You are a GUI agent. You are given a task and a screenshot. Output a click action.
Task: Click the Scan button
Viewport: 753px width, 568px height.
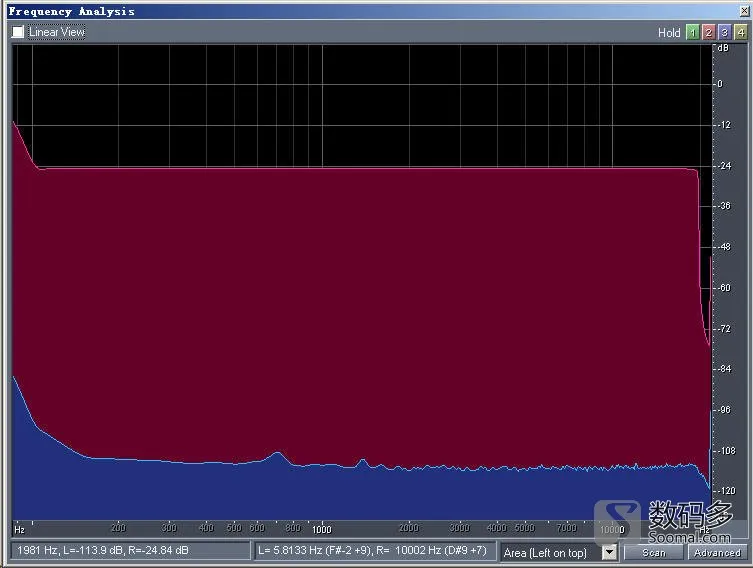[x=654, y=553]
